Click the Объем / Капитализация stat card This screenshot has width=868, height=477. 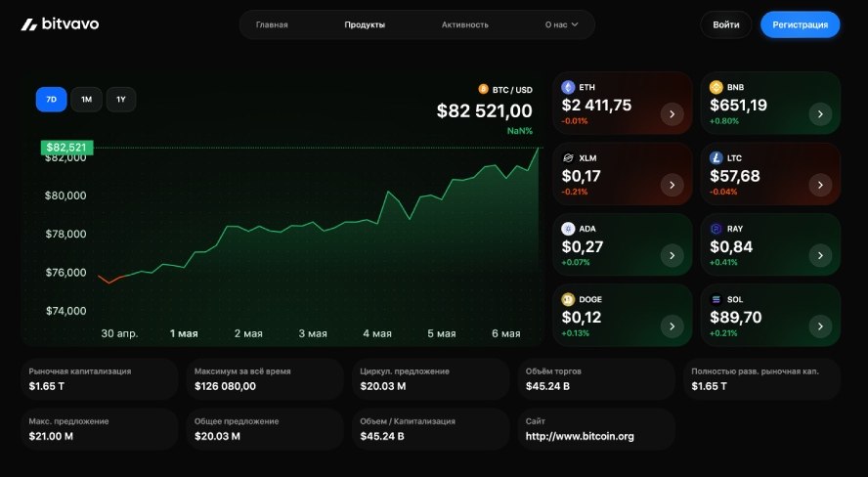(430, 429)
